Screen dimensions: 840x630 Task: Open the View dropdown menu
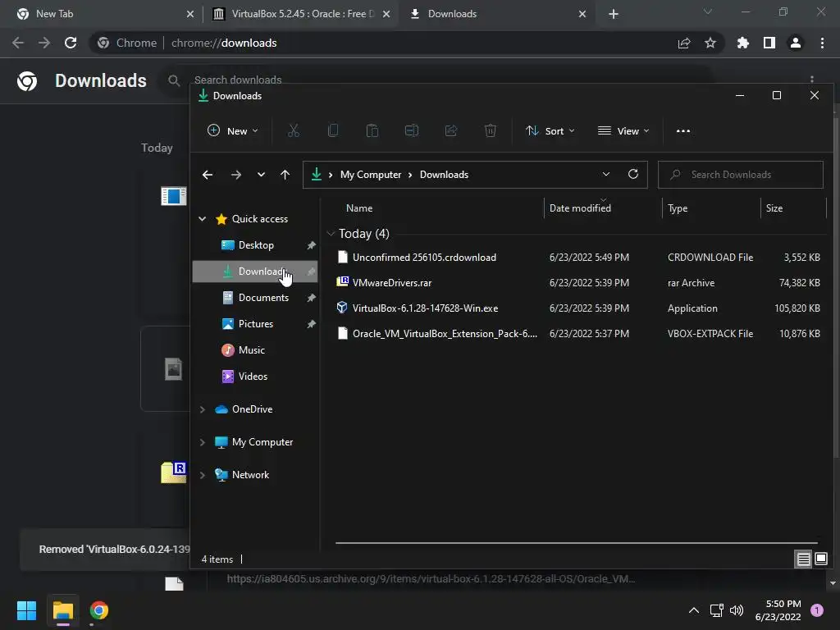tap(623, 130)
